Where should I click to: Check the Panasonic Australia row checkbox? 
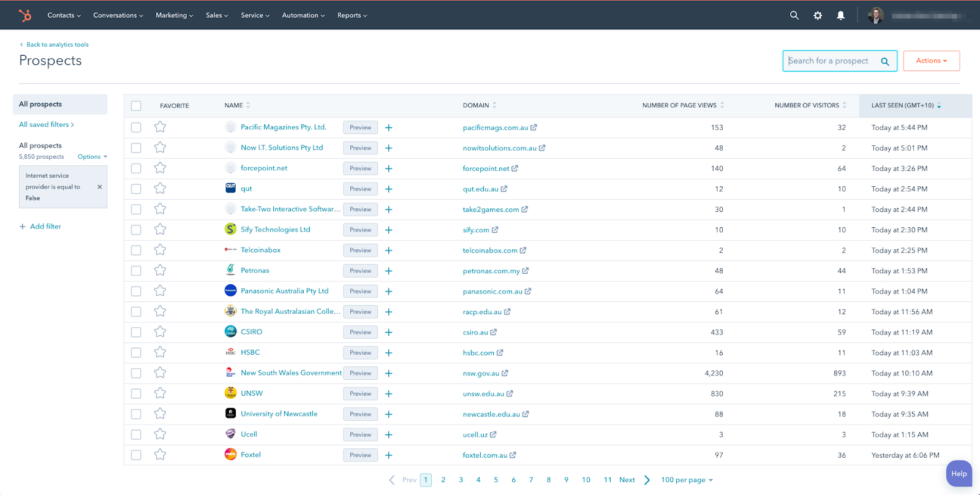pyautogui.click(x=136, y=291)
